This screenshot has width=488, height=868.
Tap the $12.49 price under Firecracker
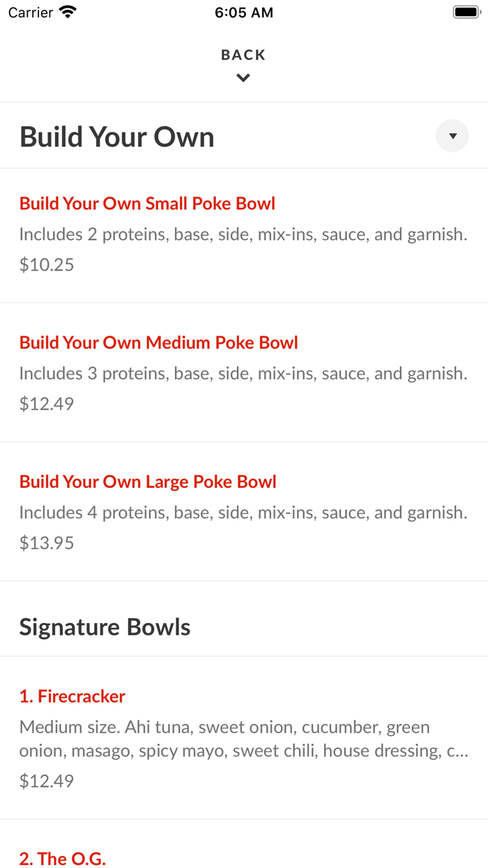[46, 781]
